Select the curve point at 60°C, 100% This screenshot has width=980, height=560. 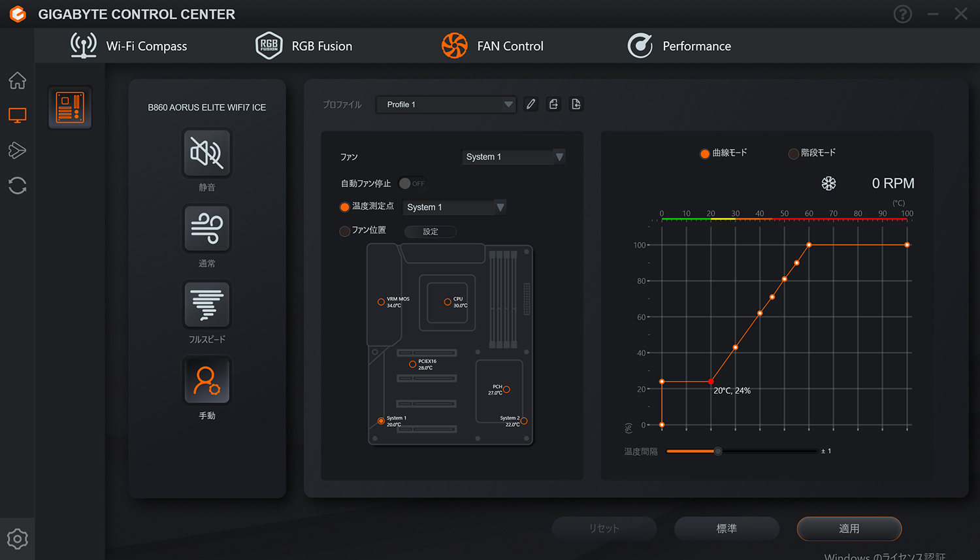[809, 245]
